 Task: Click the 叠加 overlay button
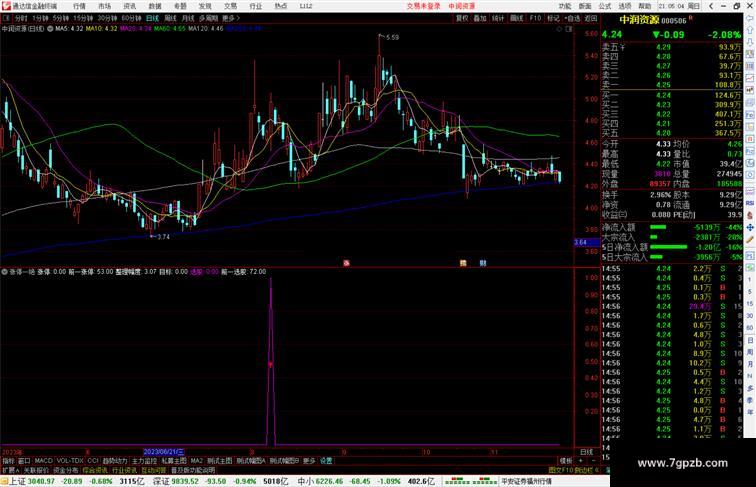tap(480, 18)
